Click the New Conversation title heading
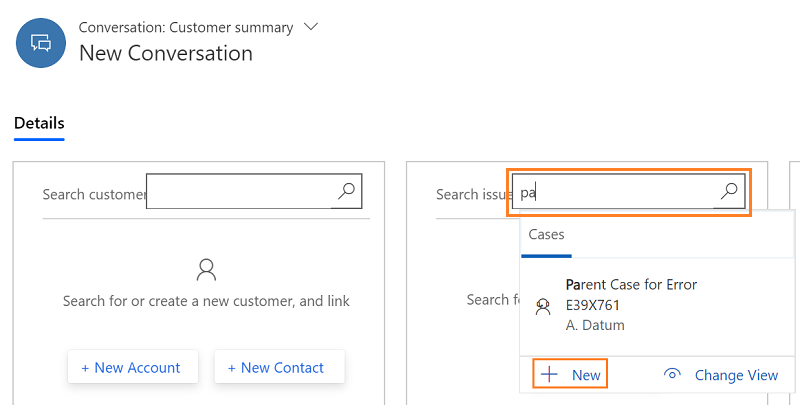Screen dimensions: 800x405 click(166, 54)
